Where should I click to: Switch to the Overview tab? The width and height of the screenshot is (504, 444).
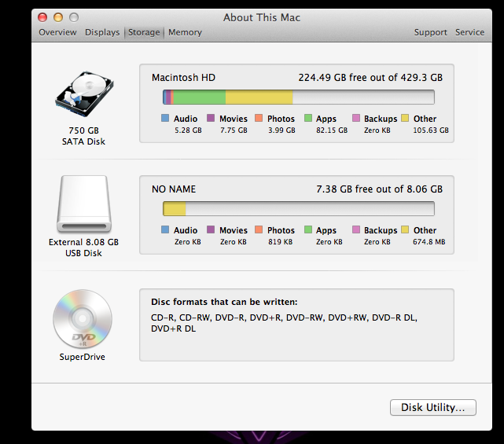click(57, 32)
